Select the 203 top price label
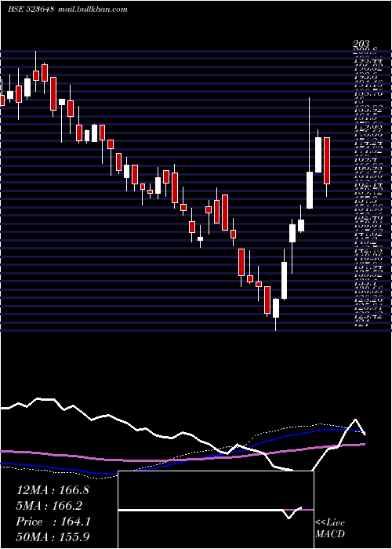392x549 pixels. pyautogui.click(x=361, y=44)
